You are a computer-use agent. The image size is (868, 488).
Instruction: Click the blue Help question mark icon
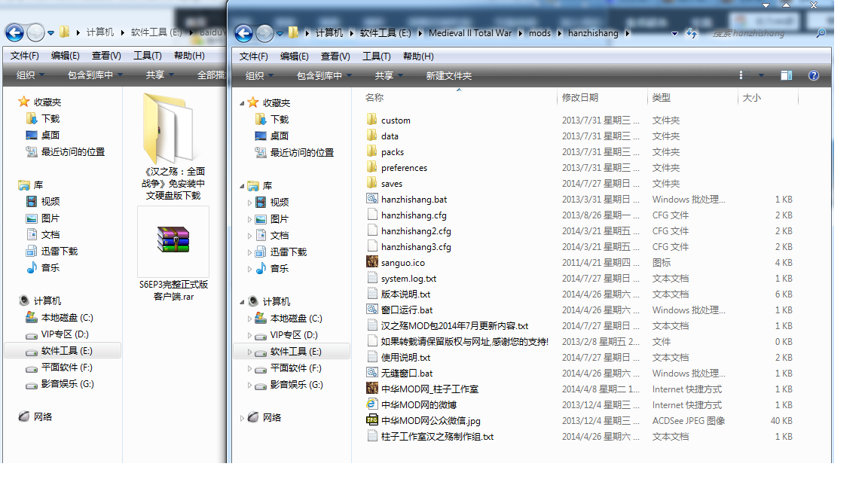[x=813, y=75]
